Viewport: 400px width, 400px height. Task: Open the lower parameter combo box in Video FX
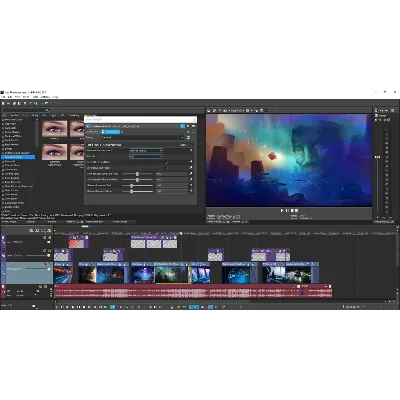146,156
